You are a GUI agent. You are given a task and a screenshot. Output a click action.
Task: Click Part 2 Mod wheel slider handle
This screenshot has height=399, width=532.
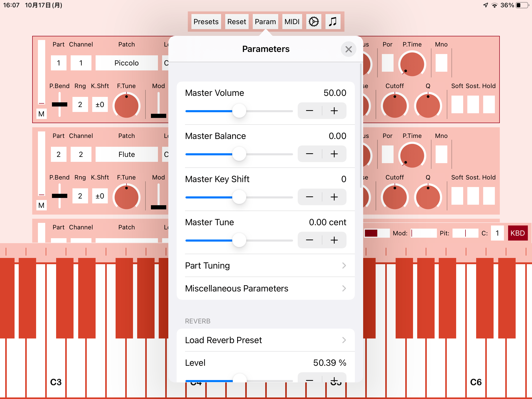click(158, 207)
